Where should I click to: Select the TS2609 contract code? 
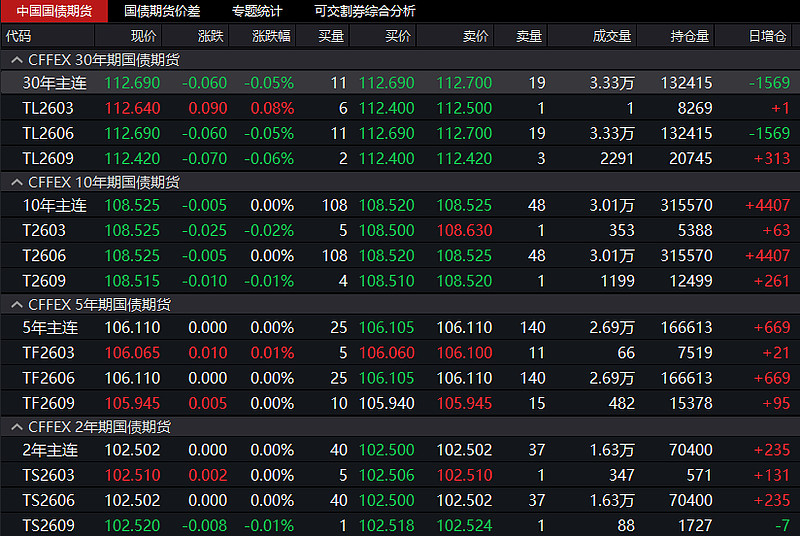point(48,525)
